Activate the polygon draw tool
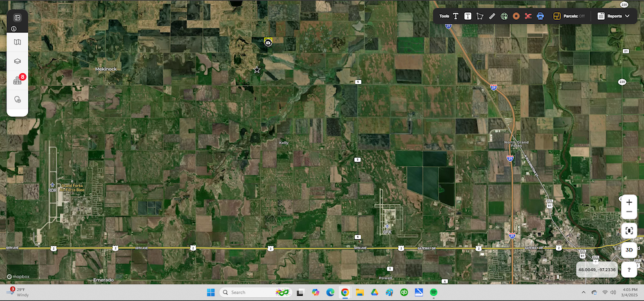The width and height of the screenshot is (644, 301). point(480,16)
